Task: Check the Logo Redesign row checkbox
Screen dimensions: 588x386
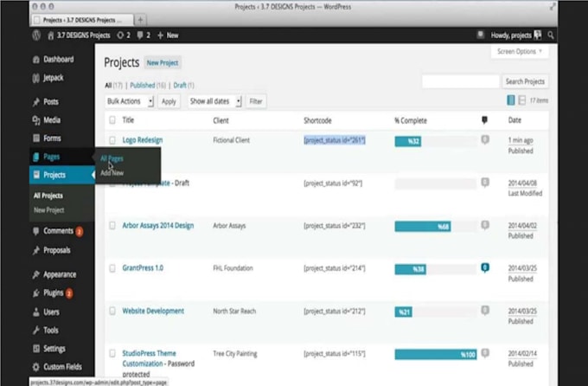Action: click(x=112, y=140)
